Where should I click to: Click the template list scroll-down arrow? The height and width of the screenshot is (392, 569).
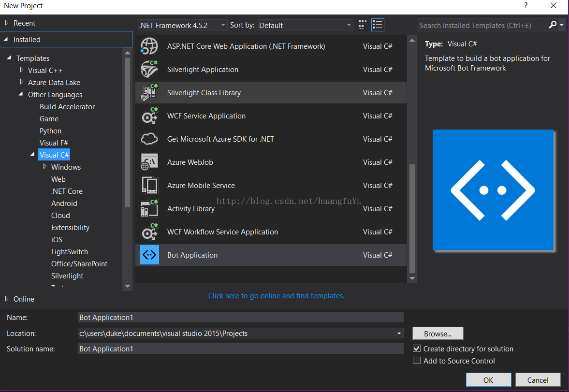click(412, 278)
